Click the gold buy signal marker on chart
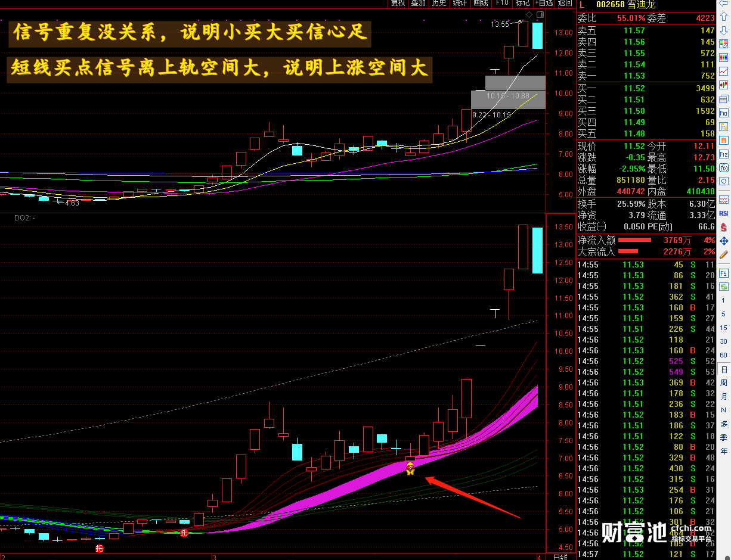This screenshot has height=560, width=731. point(410,469)
